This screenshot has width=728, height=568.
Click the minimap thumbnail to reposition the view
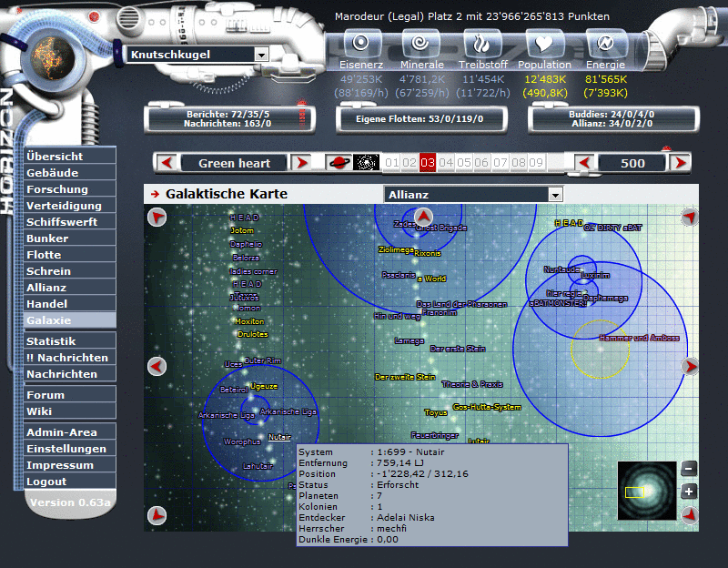click(x=648, y=491)
